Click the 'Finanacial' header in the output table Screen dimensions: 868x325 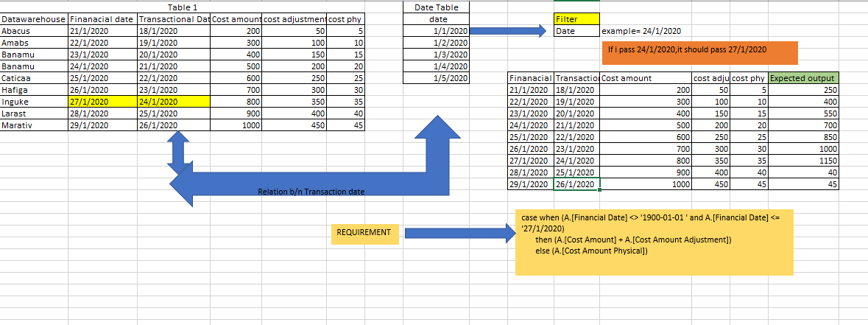pos(531,79)
